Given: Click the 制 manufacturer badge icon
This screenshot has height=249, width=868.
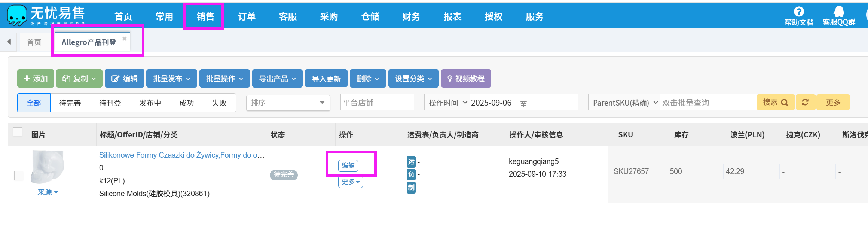Looking at the screenshot, I should coord(411,187).
